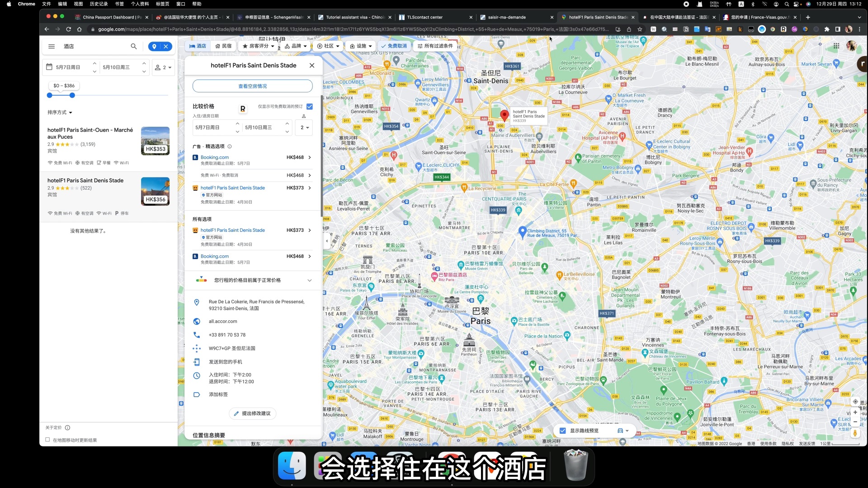The image size is (868, 488).
Task: Open 所有过滤条件 filters button
Action: (x=435, y=46)
